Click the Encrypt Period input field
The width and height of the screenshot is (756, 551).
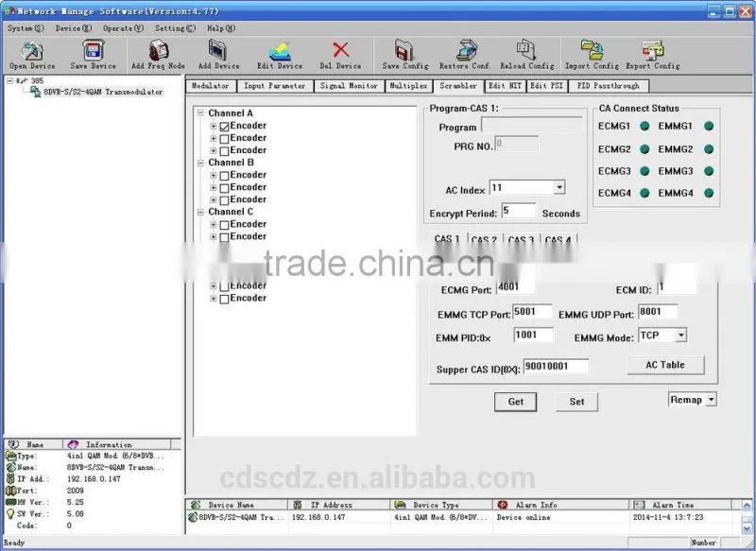(518, 211)
